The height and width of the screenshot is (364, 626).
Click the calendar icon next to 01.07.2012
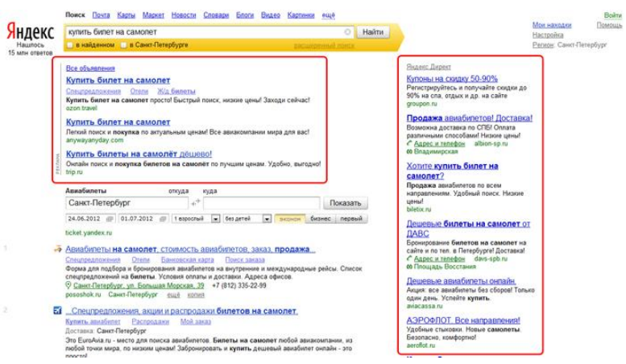(x=163, y=219)
